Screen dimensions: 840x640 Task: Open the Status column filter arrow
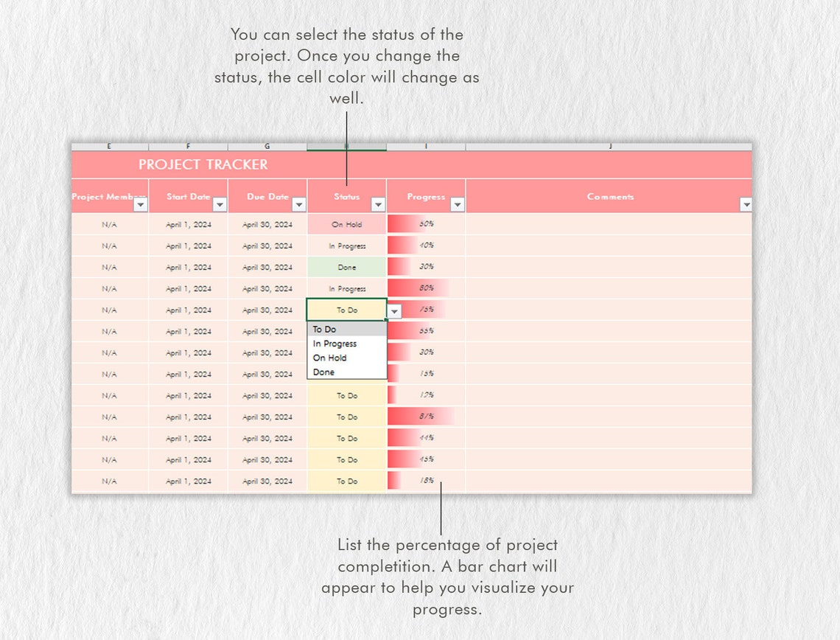click(x=378, y=204)
